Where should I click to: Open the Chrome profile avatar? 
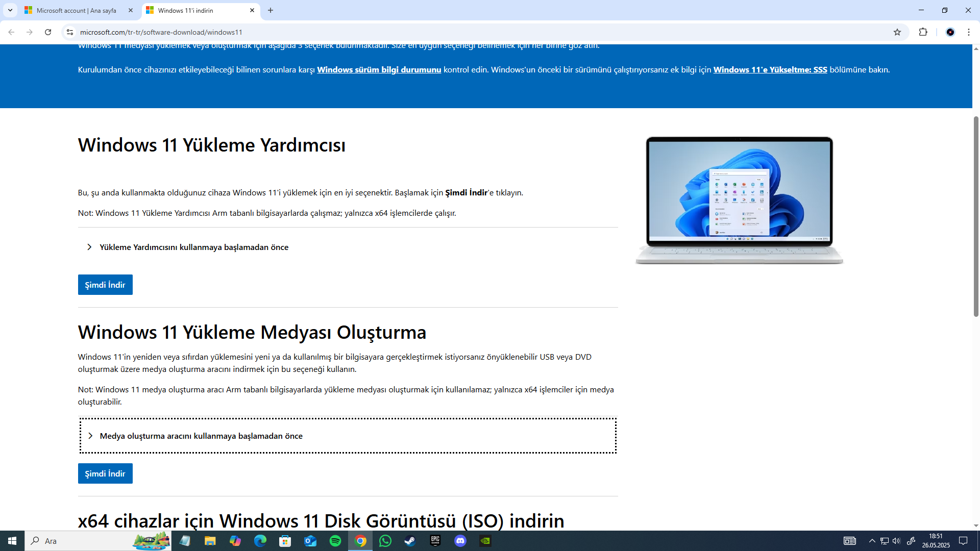[950, 32]
